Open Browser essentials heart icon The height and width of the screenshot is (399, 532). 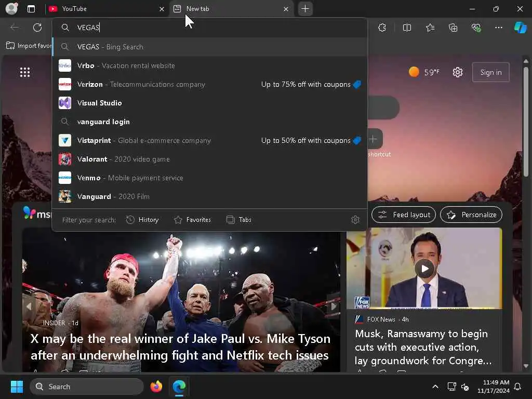click(476, 28)
